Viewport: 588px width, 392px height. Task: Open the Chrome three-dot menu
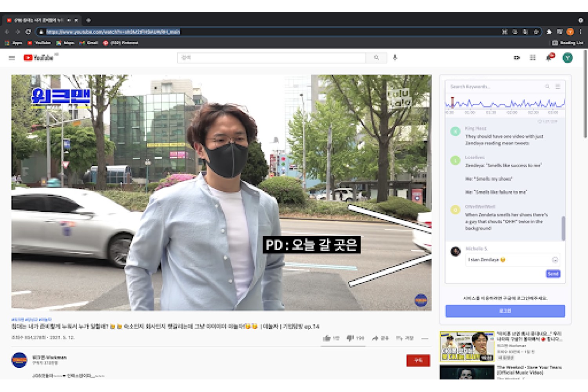pyautogui.click(x=581, y=32)
